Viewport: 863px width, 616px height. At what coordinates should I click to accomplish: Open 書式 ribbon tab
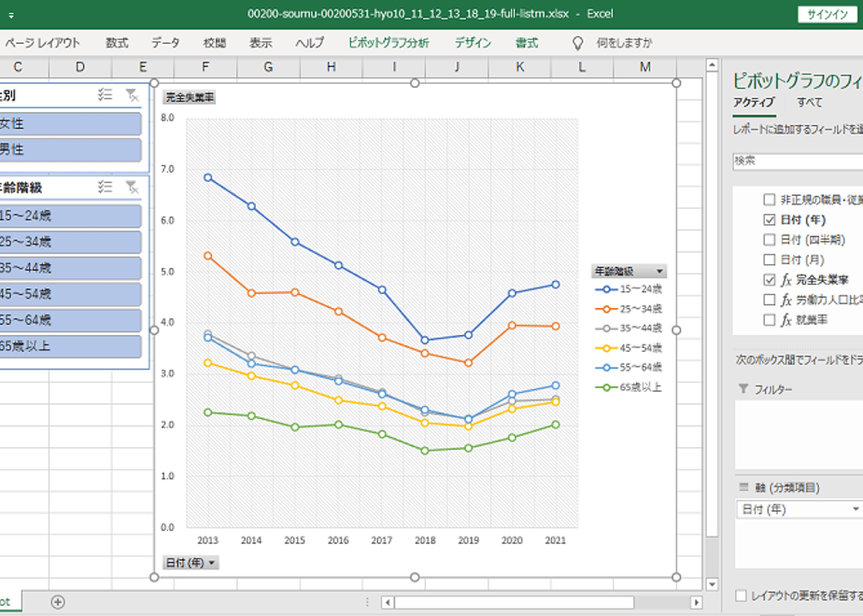tap(527, 43)
